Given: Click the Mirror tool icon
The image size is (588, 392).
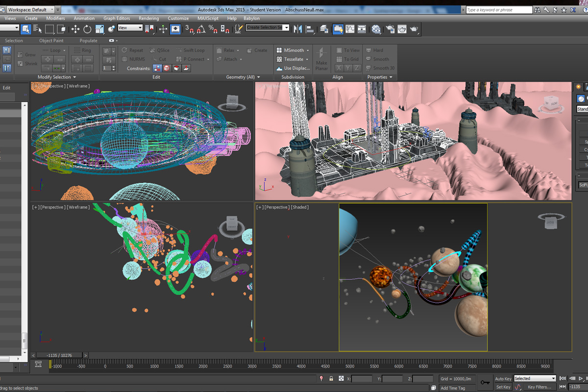Looking at the screenshot, I should [x=297, y=29].
